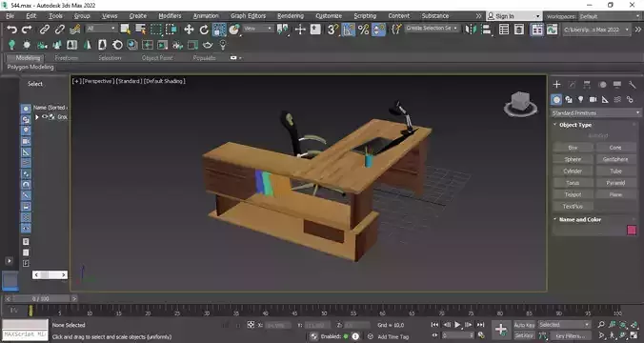Image resolution: width=644 pixels, height=343 pixels.
Task: Open the Animation menu
Action: tap(206, 15)
